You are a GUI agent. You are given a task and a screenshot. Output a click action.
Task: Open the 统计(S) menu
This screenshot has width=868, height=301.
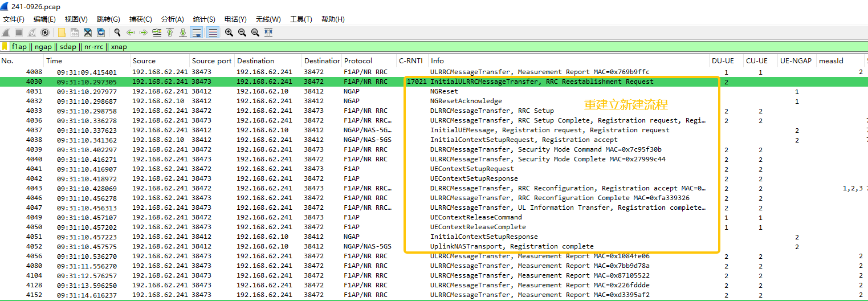tap(203, 19)
